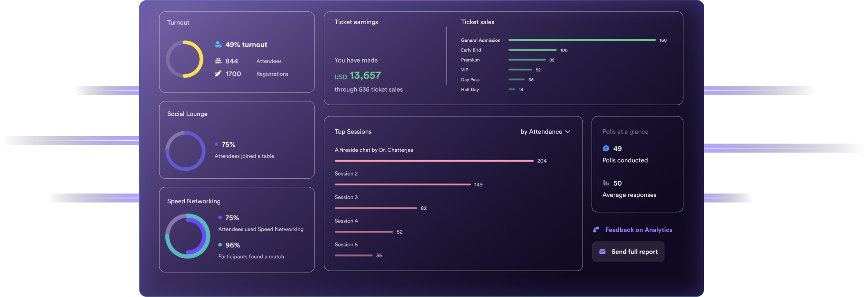Click the Session 2 attendance bar

[402, 184]
